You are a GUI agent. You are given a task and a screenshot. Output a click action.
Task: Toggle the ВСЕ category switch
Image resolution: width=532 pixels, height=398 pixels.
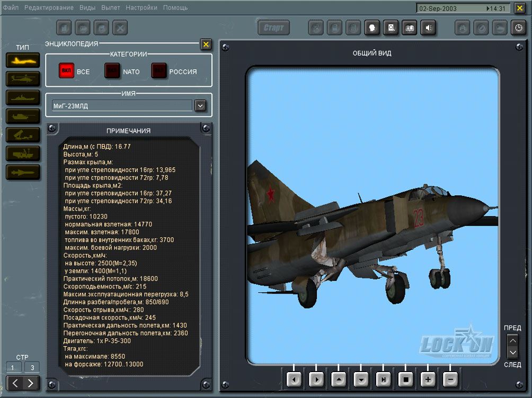click(x=66, y=71)
